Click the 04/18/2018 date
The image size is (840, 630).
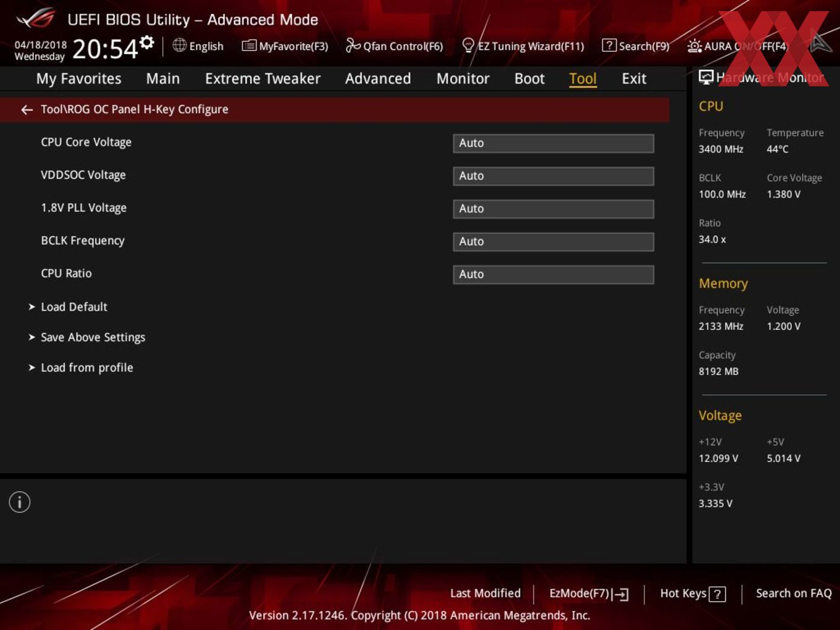click(41, 45)
